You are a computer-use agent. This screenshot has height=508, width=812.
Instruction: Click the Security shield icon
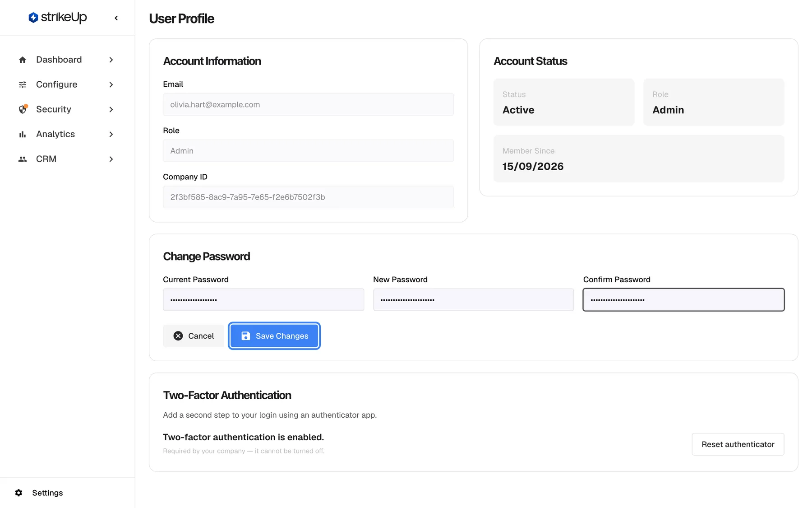click(x=23, y=109)
